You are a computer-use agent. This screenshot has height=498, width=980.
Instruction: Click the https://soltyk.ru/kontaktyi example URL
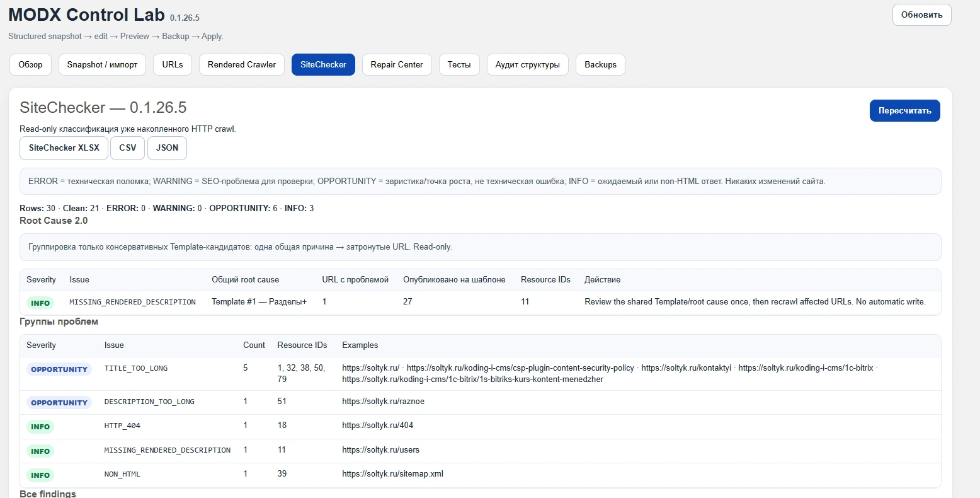(686, 368)
